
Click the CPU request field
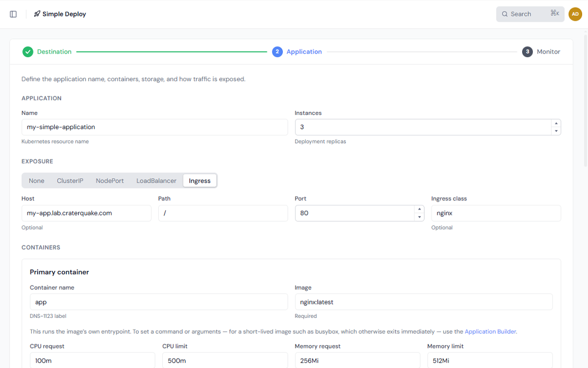(x=93, y=360)
